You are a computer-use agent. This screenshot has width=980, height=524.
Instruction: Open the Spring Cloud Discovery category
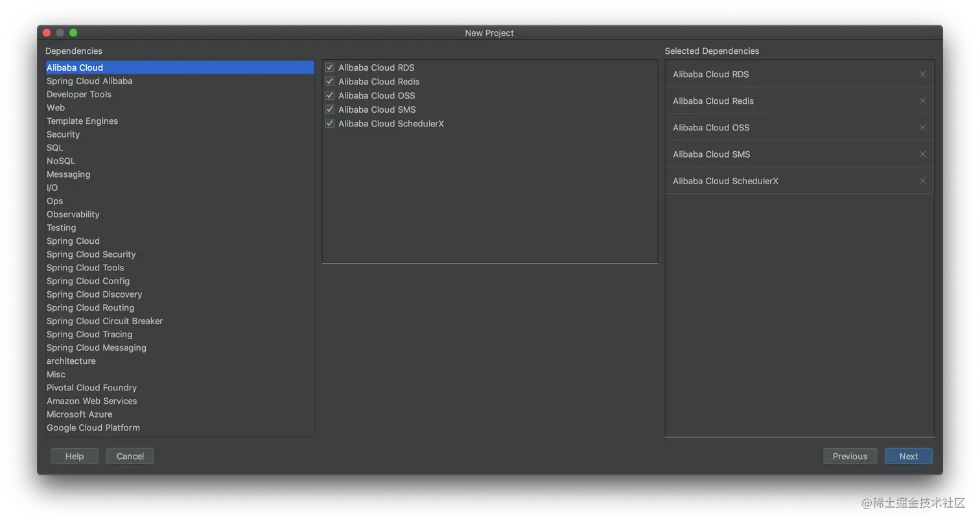tap(180, 294)
